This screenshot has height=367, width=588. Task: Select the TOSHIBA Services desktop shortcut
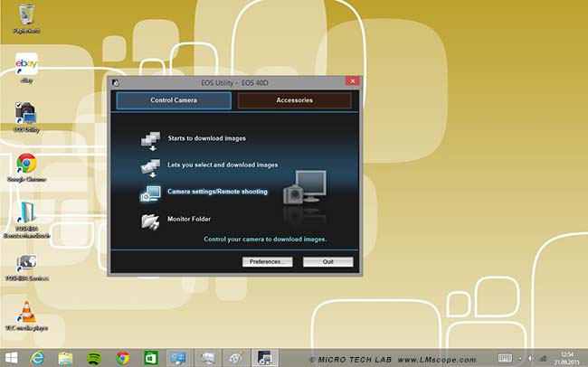coord(26,268)
